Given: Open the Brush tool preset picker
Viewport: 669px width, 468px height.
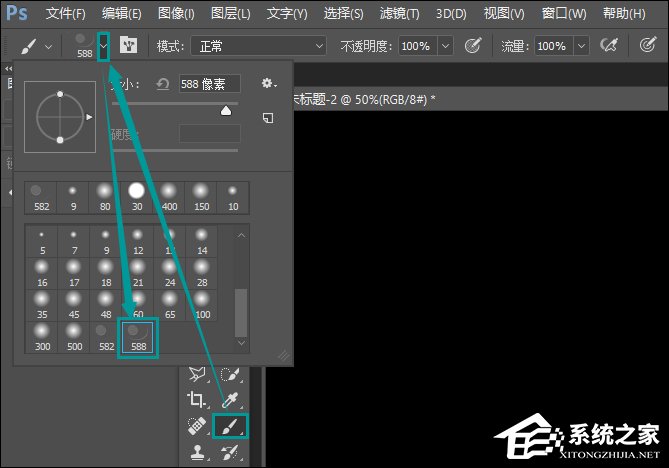Looking at the screenshot, I should point(37,46).
